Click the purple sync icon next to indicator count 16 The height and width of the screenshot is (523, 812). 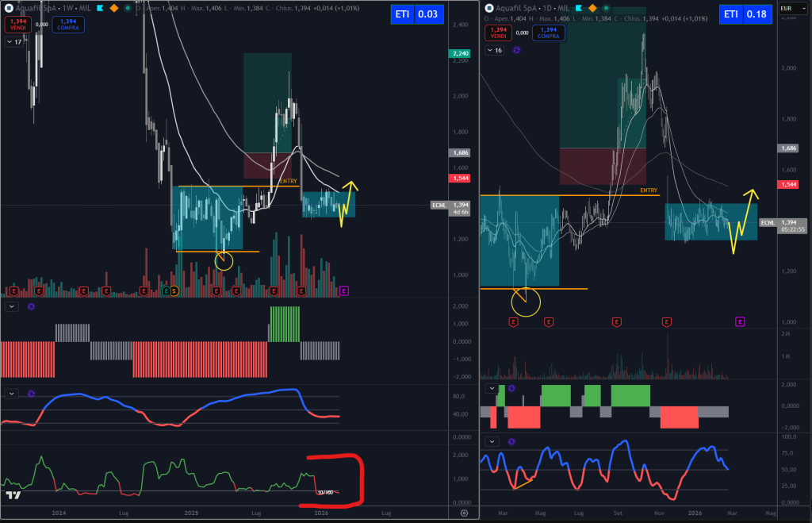coord(516,50)
